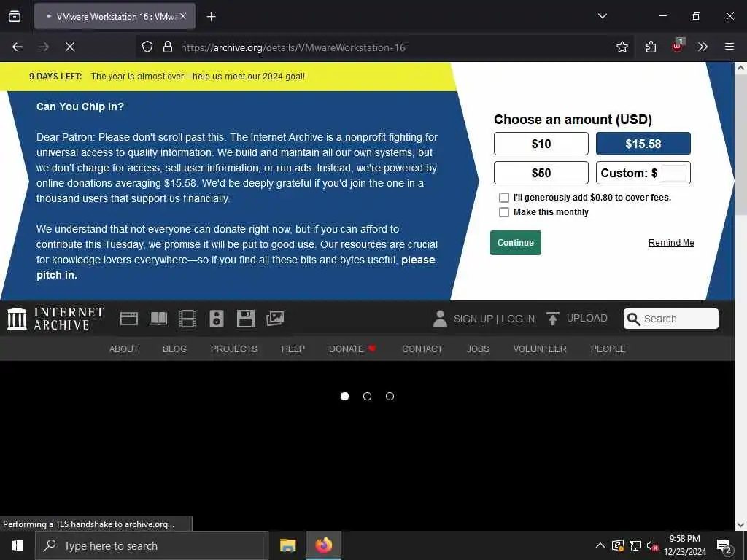Open the volume speaker tray icon

click(652, 546)
